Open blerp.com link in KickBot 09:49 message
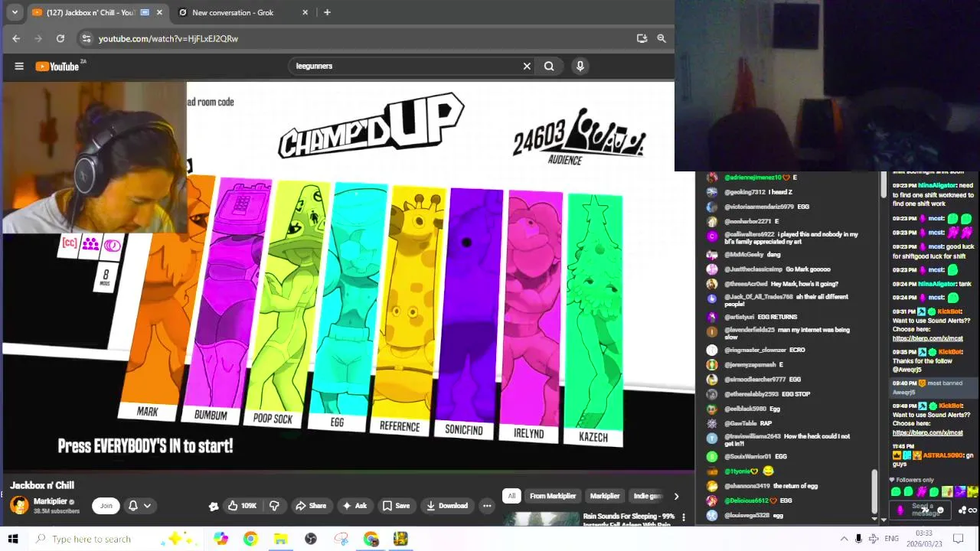This screenshot has height=551, width=980. pyautogui.click(x=927, y=432)
